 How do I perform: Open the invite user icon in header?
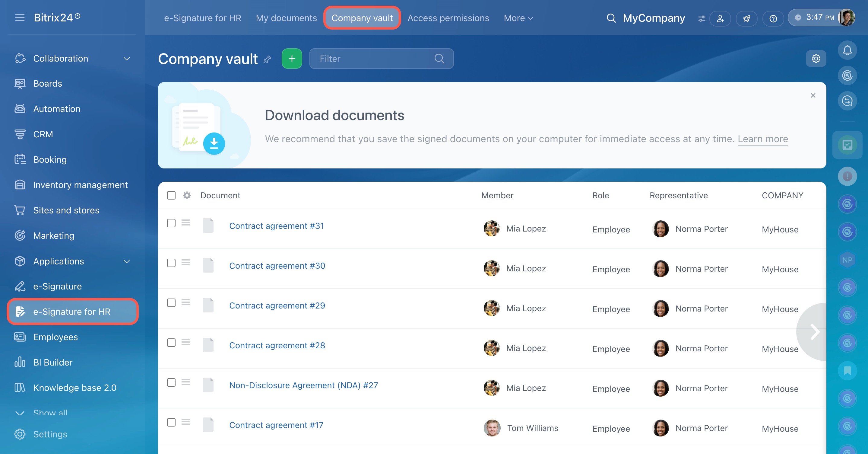tap(720, 18)
